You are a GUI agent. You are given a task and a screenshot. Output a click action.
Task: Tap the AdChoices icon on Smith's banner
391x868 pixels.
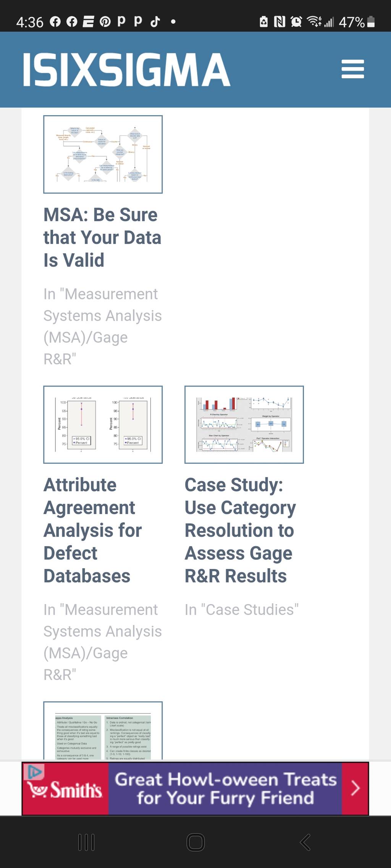[x=34, y=772]
